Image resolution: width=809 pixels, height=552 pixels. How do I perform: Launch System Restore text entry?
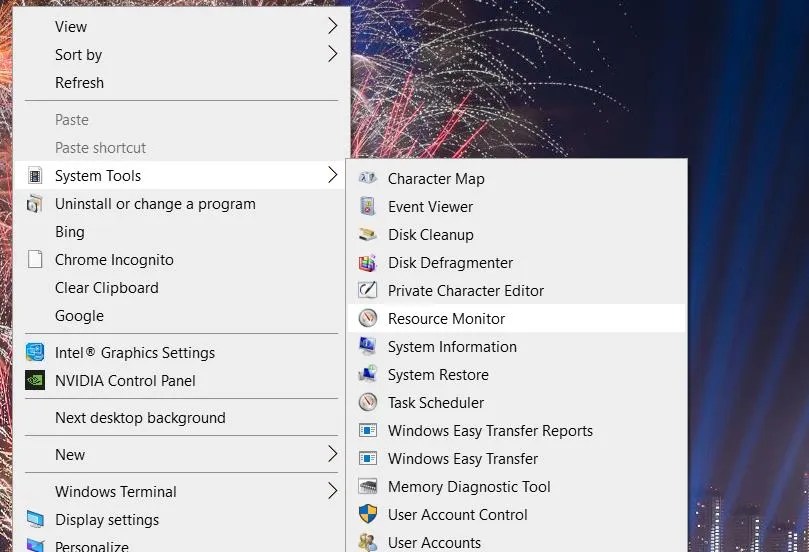[439, 375]
